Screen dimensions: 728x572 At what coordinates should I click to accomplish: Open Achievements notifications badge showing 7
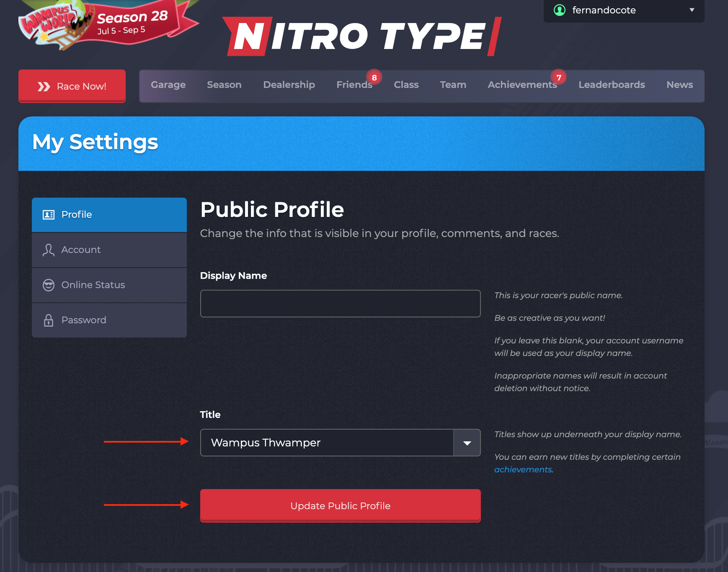(559, 77)
